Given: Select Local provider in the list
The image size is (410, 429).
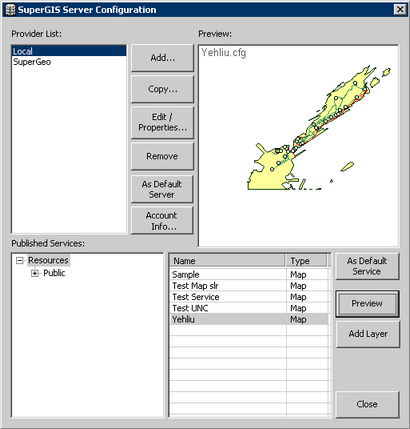Looking at the screenshot, I should tap(69, 51).
